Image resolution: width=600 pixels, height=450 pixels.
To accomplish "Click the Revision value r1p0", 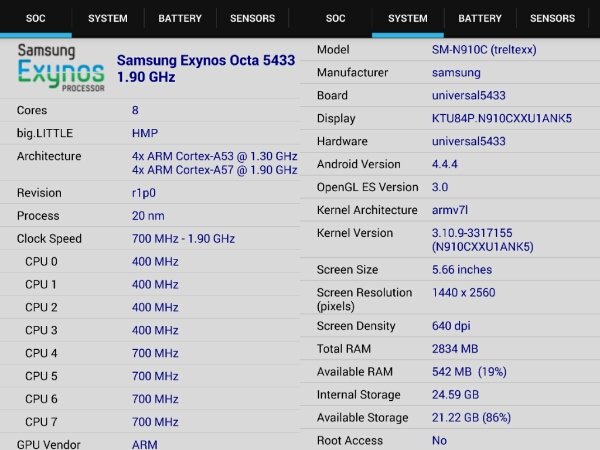I will click(143, 193).
